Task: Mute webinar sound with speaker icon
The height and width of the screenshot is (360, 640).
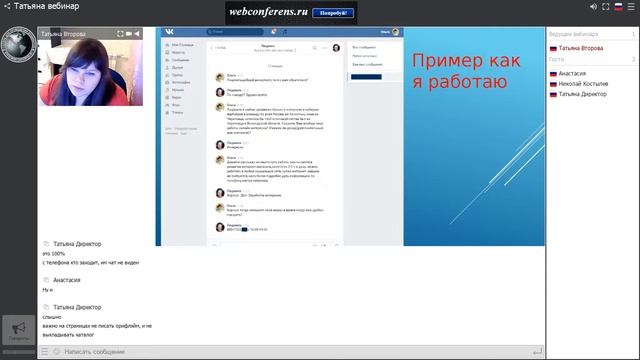Action: 593,7
